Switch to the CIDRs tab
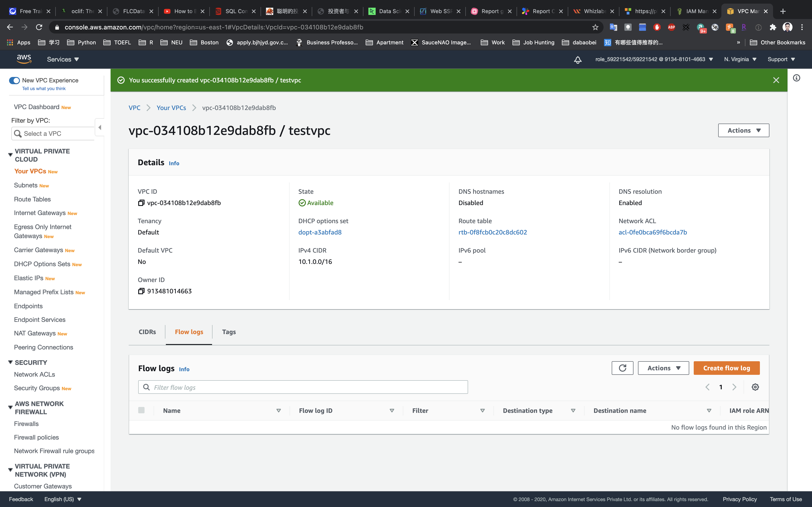 pos(147,332)
